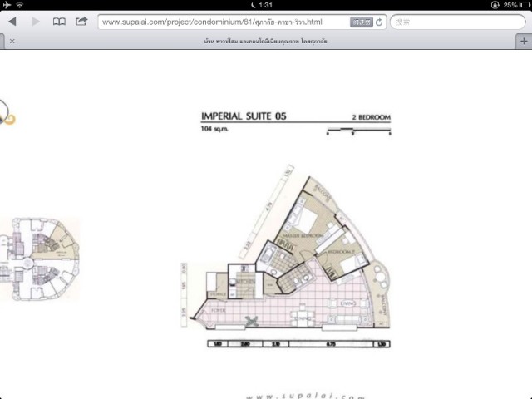532x399 pixels.
Task: Close the current tab with X
Action: pyautogui.click(x=12, y=41)
